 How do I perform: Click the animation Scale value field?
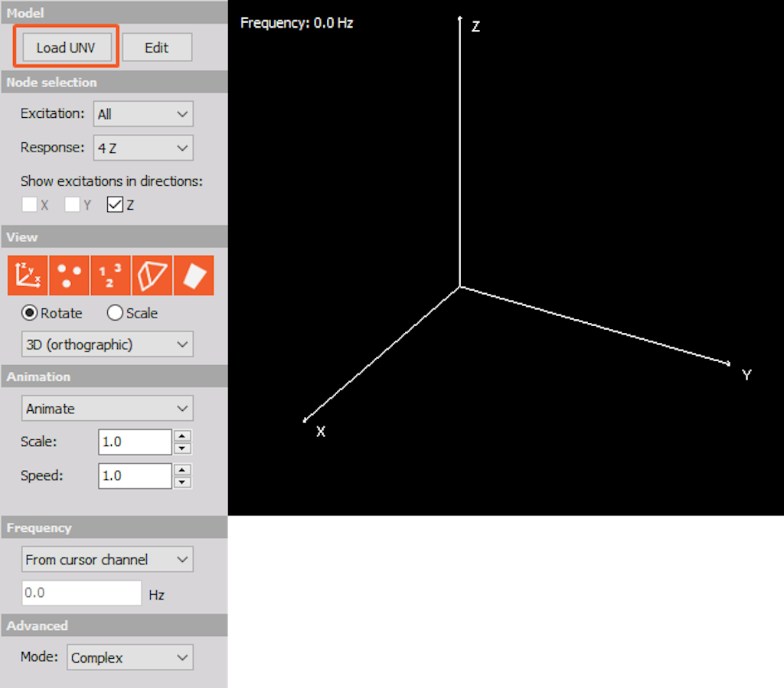(x=135, y=442)
